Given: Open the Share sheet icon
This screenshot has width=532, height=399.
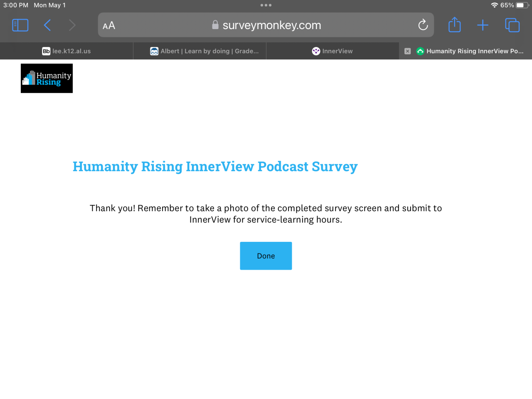Looking at the screenshot, I should point(455,25).
